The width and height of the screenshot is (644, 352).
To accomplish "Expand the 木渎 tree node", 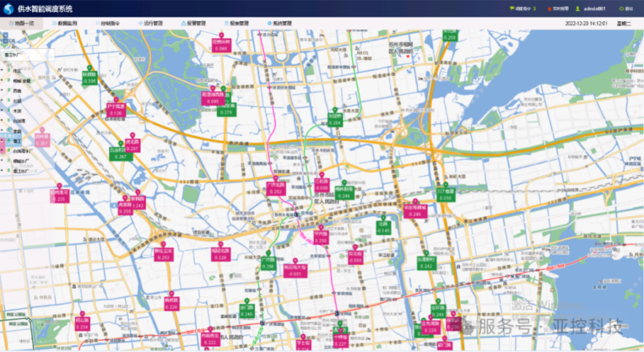I will pyautogui.click(x=2, y=111).
